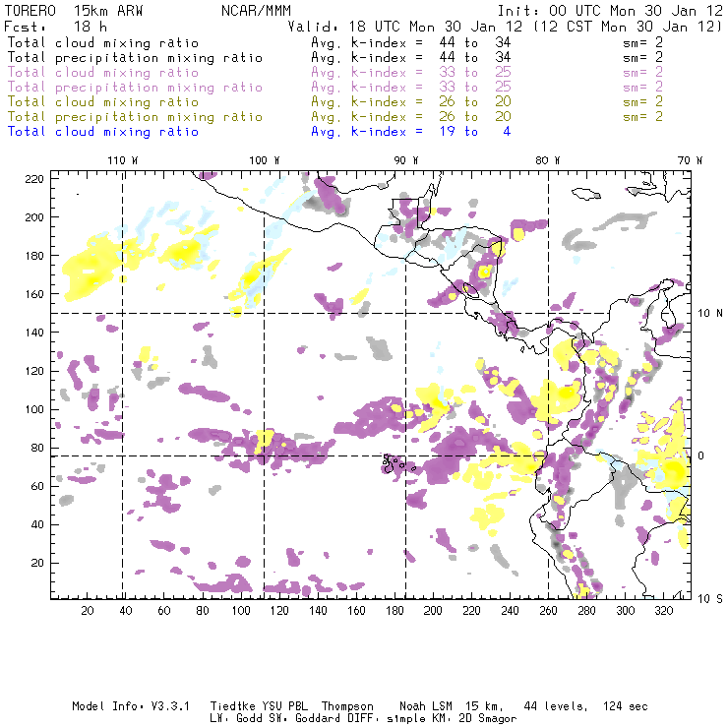
Task: Click the x-axis tick label '260'
Action: click(x=548, y=611)
